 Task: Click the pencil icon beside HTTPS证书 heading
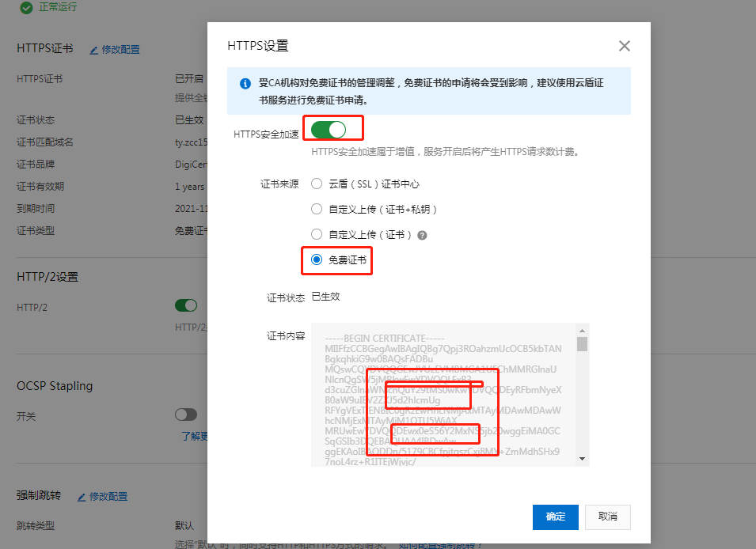93,50
